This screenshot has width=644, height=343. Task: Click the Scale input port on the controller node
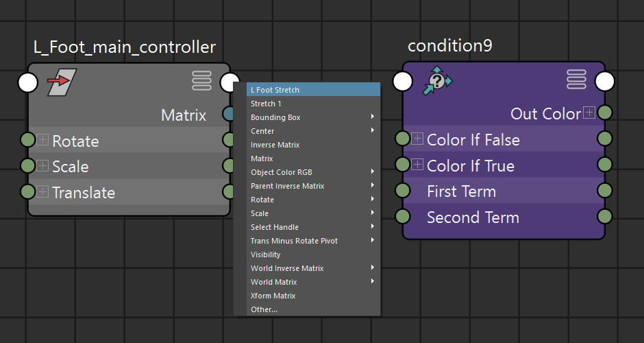coord(28,166)
